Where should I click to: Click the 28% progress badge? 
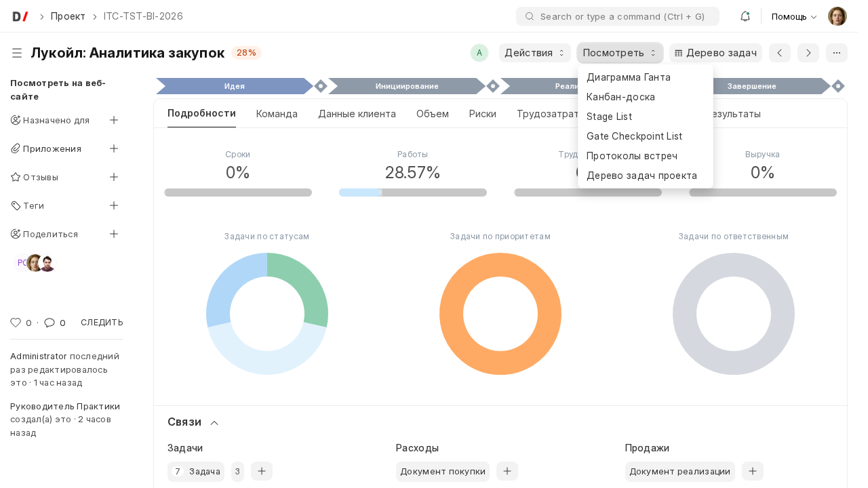pyautogui.click(x=246, y=53)
